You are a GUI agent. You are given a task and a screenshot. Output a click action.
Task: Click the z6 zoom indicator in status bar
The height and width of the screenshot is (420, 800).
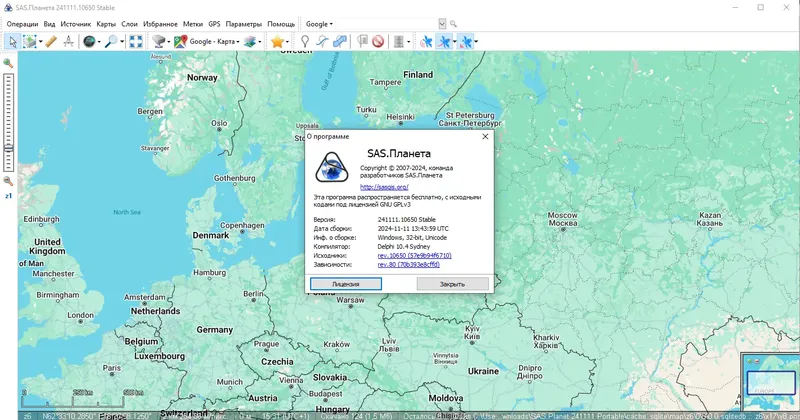pos(28,416)
